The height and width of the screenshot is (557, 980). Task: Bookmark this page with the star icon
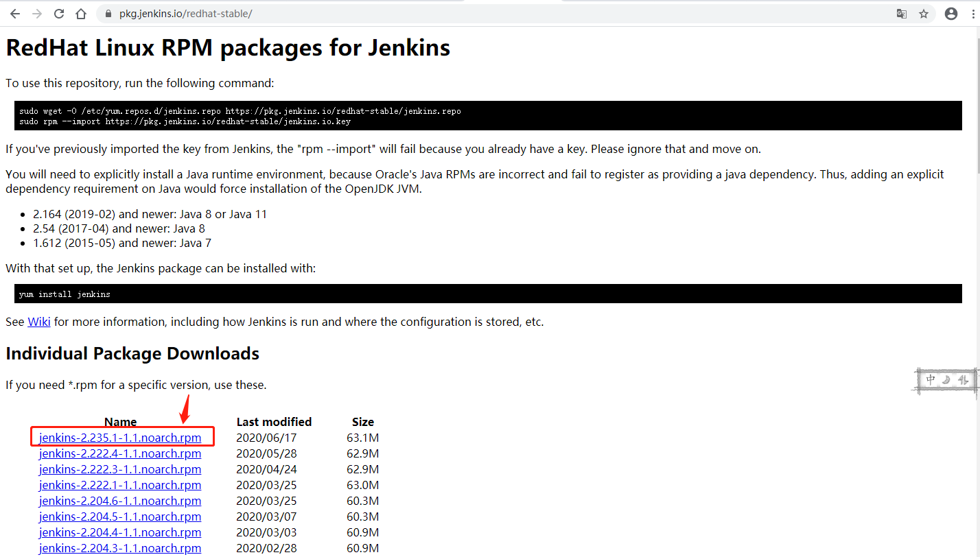924,14
